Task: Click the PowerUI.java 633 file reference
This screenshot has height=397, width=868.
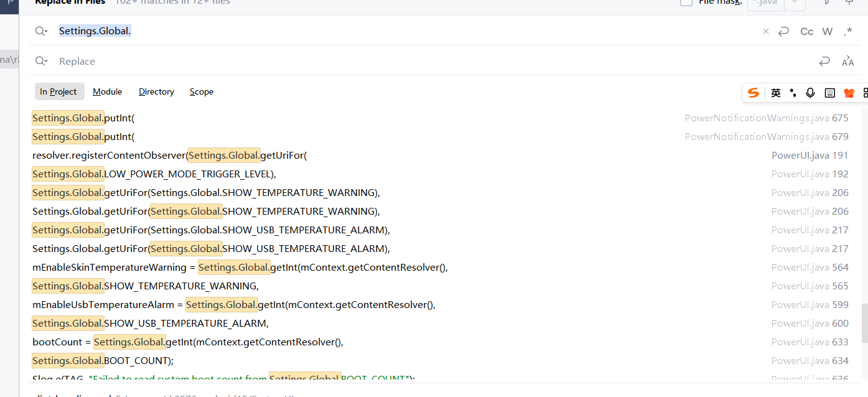Action: 810,342
